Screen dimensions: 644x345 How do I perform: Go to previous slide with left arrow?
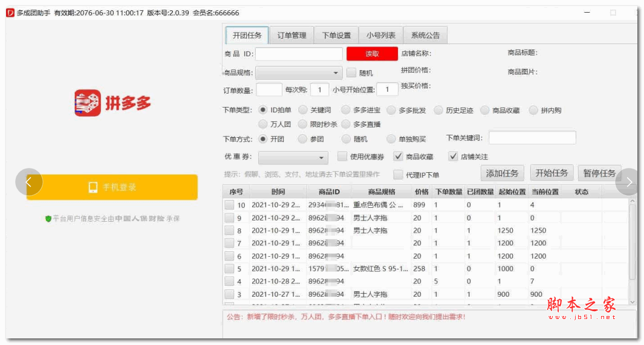(29, 182)
